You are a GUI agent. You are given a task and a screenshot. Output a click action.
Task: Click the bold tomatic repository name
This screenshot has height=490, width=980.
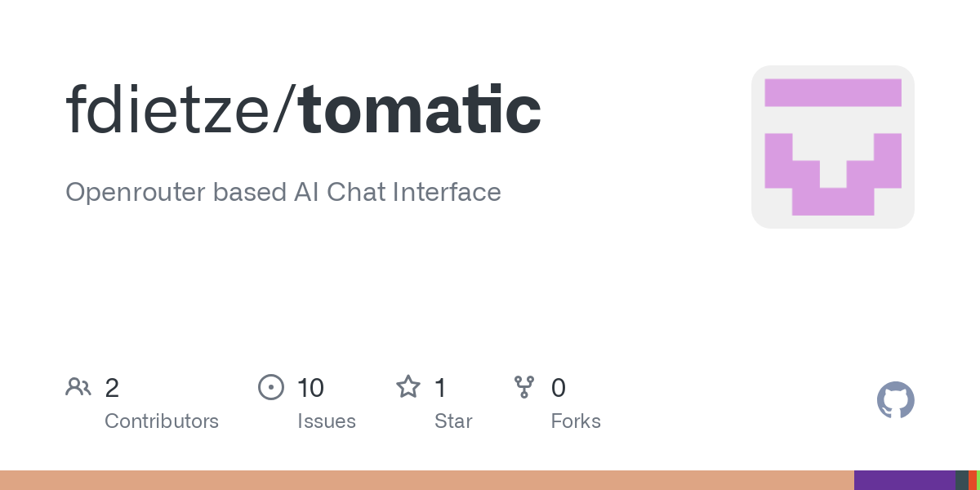[x=421, y=110]
